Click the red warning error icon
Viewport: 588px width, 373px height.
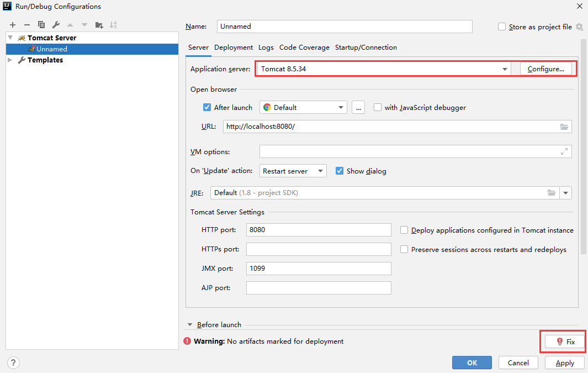coord(187,341)
